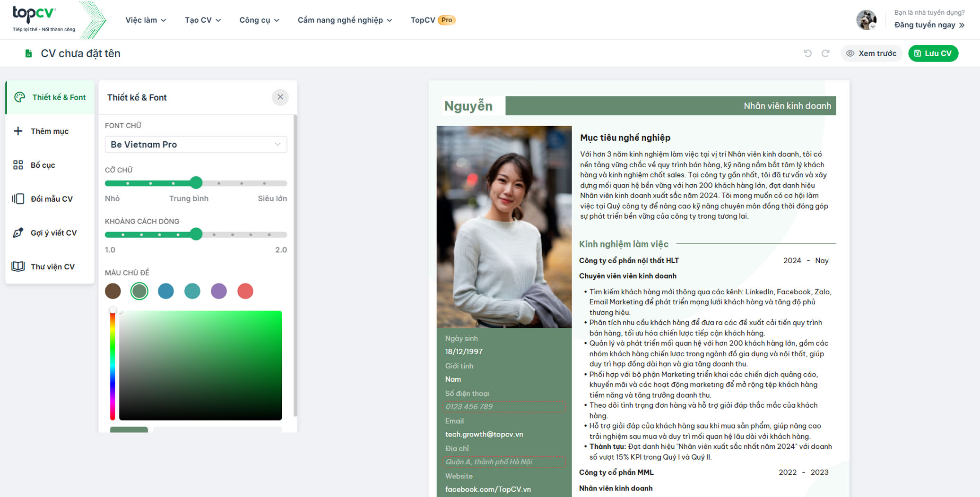Click the email tech.growth@topcv.vn

pyautogui.click(x=484, y=434)
